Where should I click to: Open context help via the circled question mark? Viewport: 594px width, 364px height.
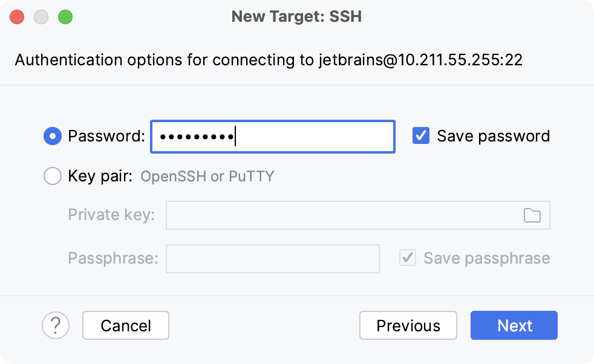[x=55, y=325]
